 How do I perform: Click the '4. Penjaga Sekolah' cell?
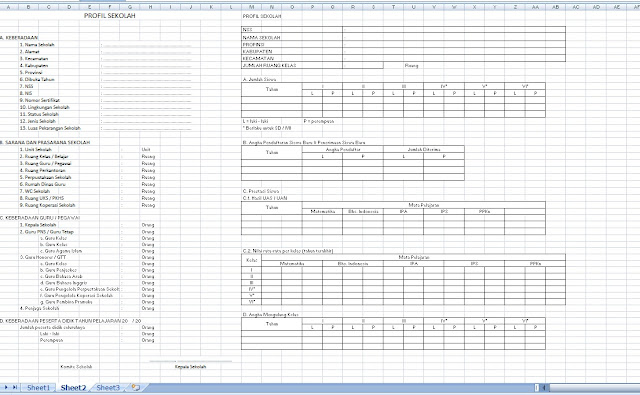(39, 308)
